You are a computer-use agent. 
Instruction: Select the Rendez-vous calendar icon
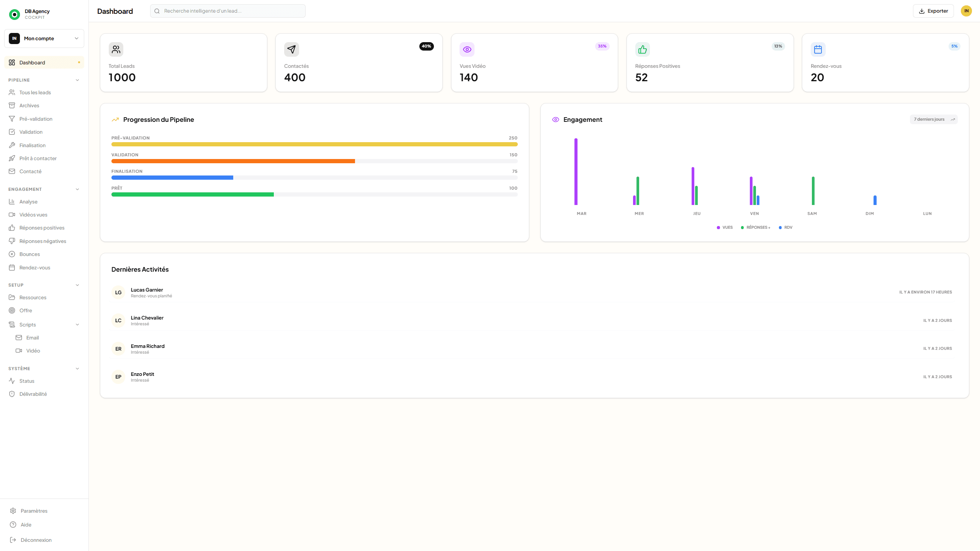[x=12, y=267]
